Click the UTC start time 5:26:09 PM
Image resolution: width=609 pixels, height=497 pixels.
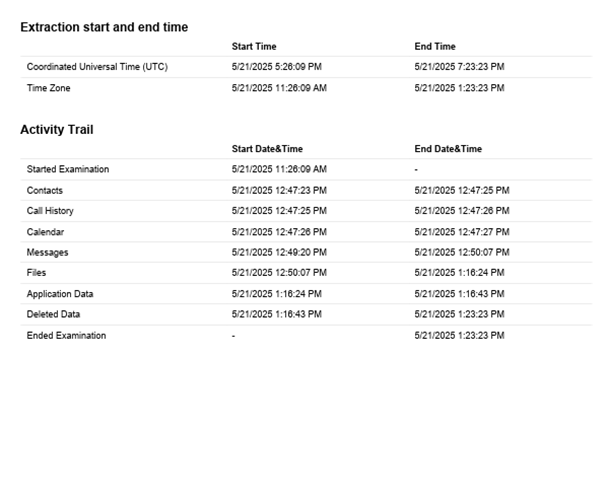pyautogui.click(x=277, y=67)
